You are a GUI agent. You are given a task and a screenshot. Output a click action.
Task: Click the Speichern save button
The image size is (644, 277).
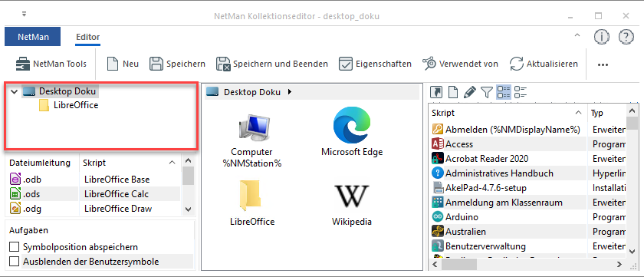(x=177, y=64)
